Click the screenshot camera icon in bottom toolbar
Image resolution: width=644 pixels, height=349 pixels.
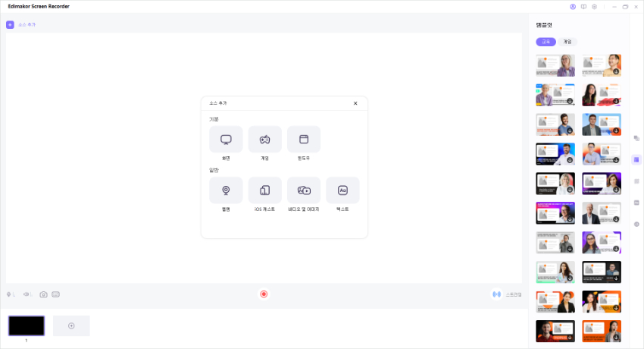click(44, 294)
